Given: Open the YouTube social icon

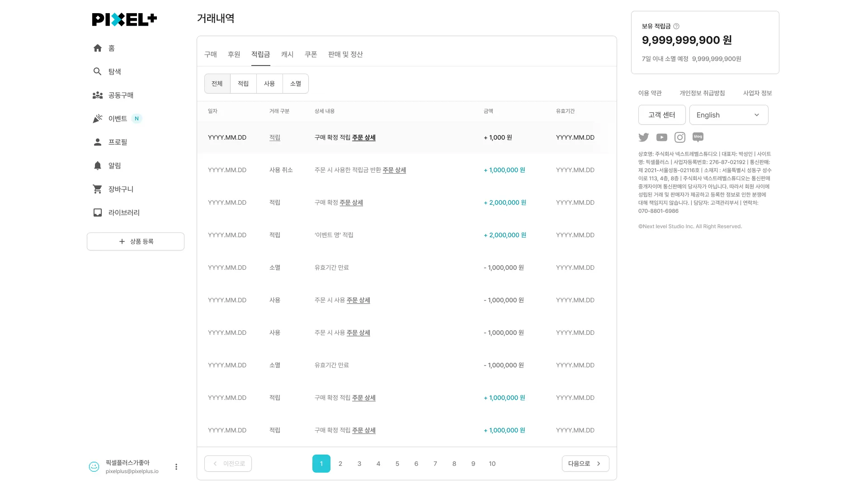Looking at the screenshot, I should (661, 137).
